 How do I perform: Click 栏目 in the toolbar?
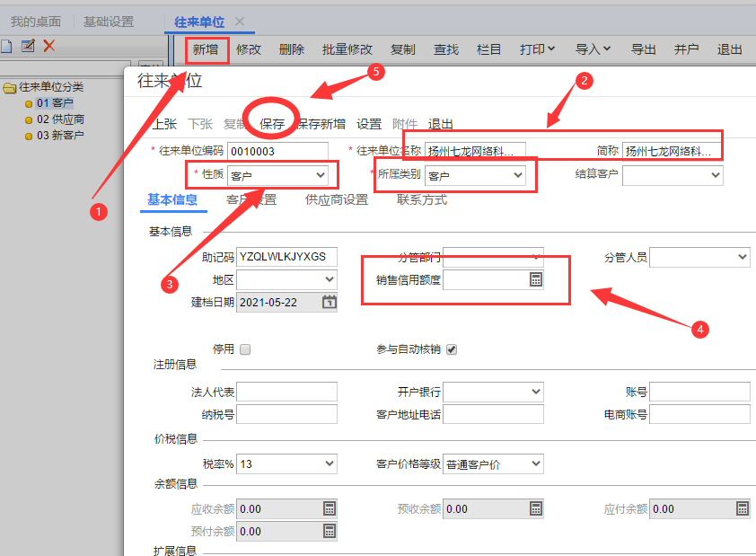[x=489, y=49]
